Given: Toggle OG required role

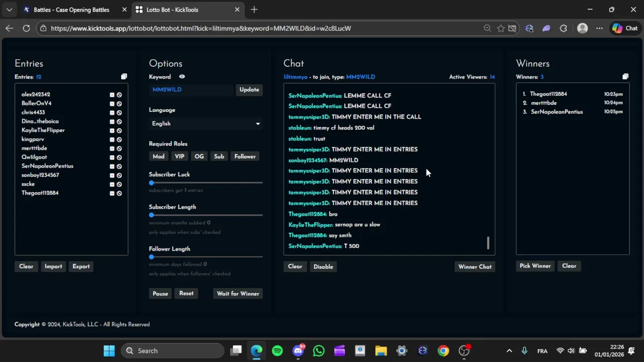Looking at the screenshot, I should (x=199, y=156).
